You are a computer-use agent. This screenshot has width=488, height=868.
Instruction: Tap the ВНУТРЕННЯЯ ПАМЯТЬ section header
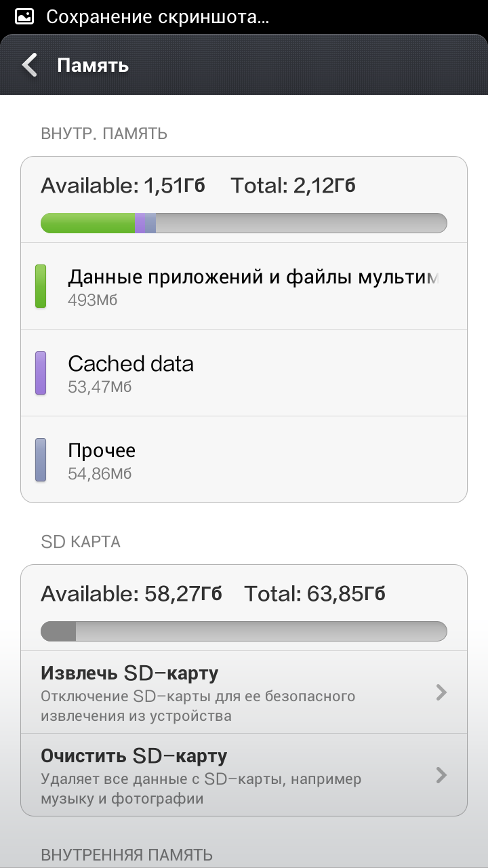(x=127, y=854)
